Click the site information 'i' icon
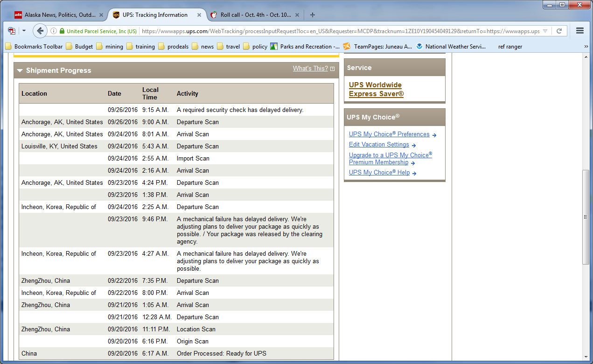 (x=54, y=31)
